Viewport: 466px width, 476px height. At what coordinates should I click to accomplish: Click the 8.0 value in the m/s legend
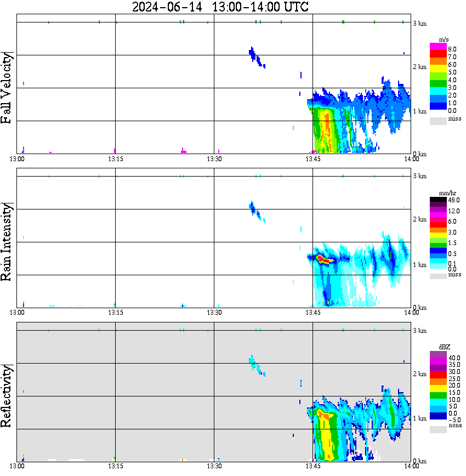point(452,49)
